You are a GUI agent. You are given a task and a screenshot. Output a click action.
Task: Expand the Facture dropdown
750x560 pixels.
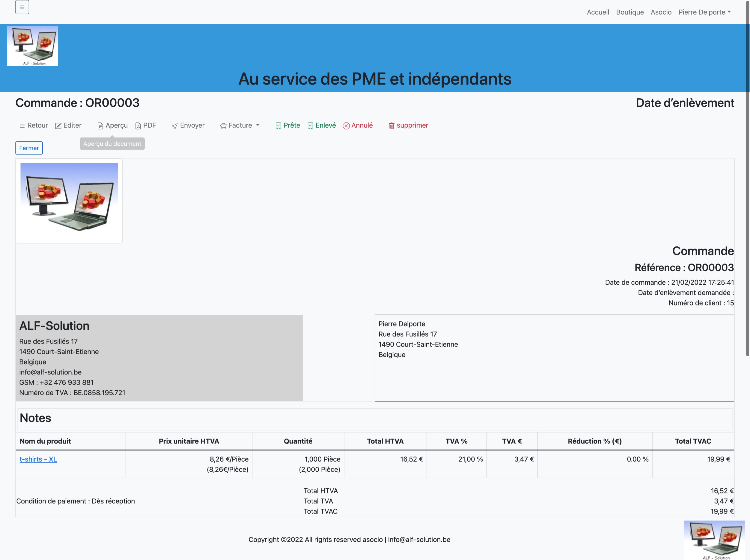pyautogui.click(x=240, y=125)
